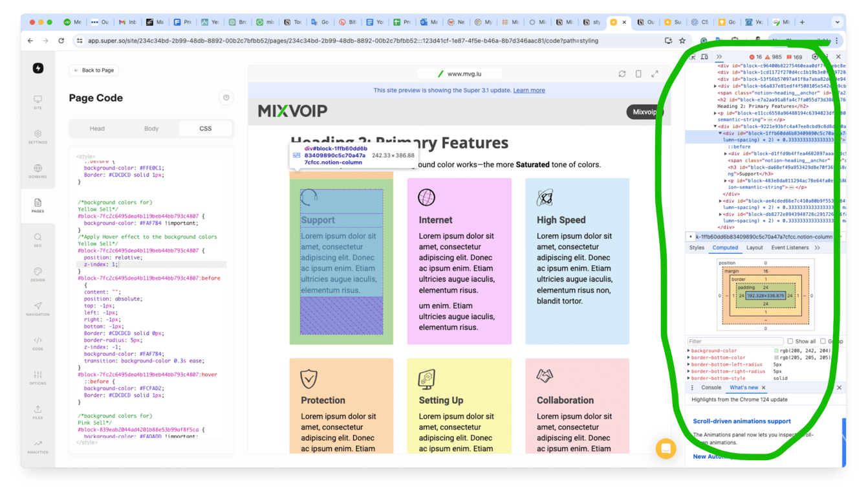This screenshot has height=497, width=868.
Task: Go back in browser history
Action: tap(30, 41)
